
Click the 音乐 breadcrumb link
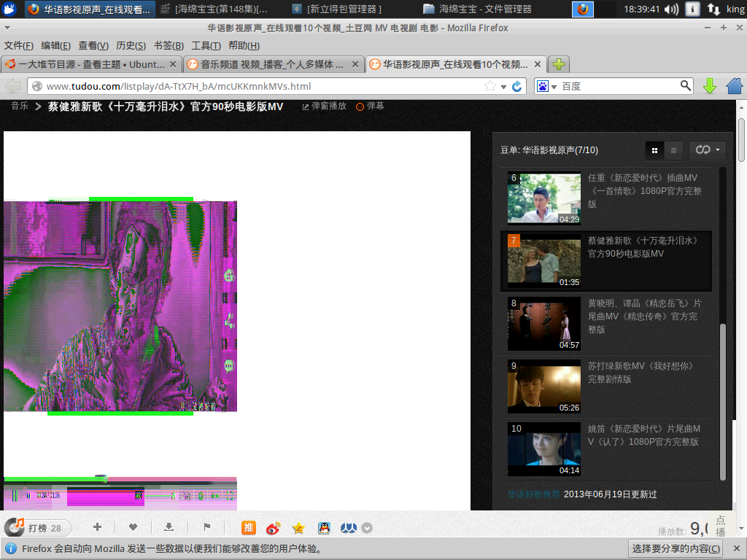pos(20,106)
